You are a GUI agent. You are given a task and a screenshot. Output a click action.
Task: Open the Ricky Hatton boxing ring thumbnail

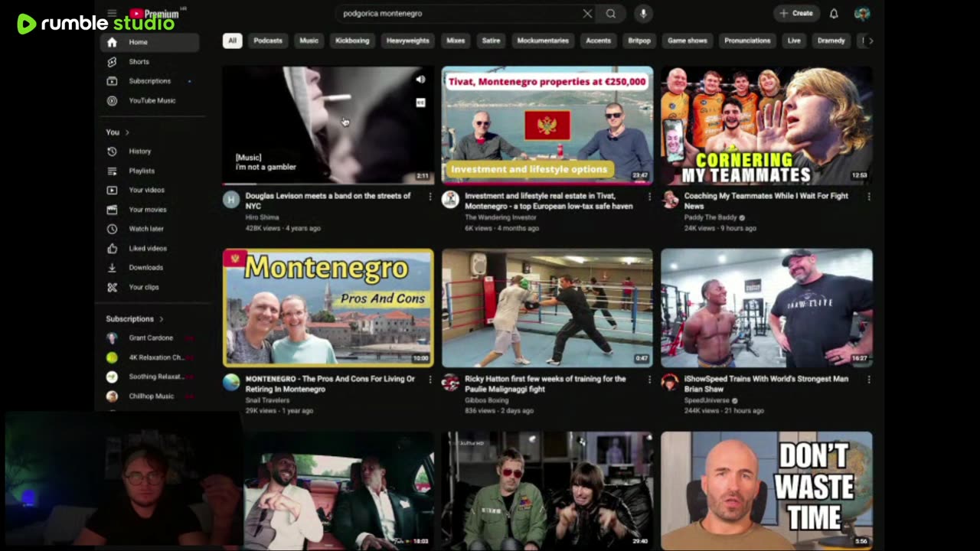[x=547, y=308]
